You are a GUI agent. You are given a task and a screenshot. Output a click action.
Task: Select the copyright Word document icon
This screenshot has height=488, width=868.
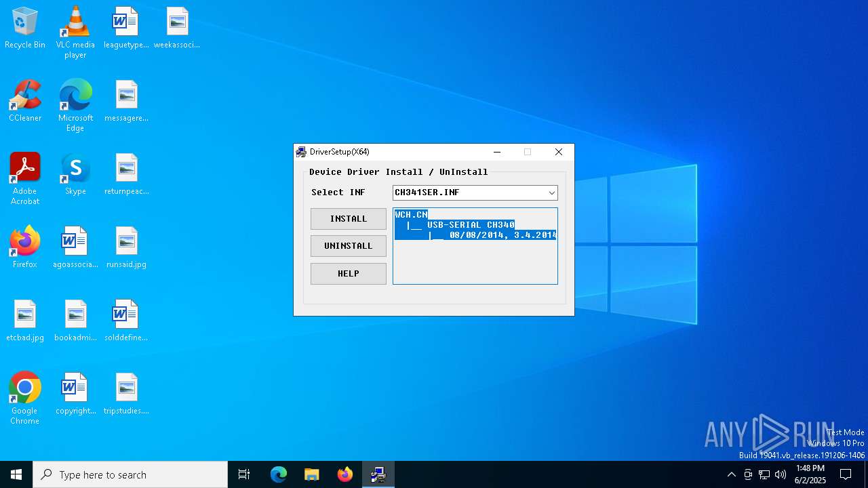click(75, 394)
